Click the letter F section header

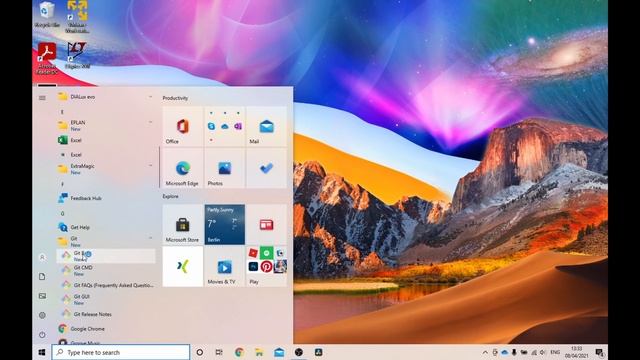62,184
